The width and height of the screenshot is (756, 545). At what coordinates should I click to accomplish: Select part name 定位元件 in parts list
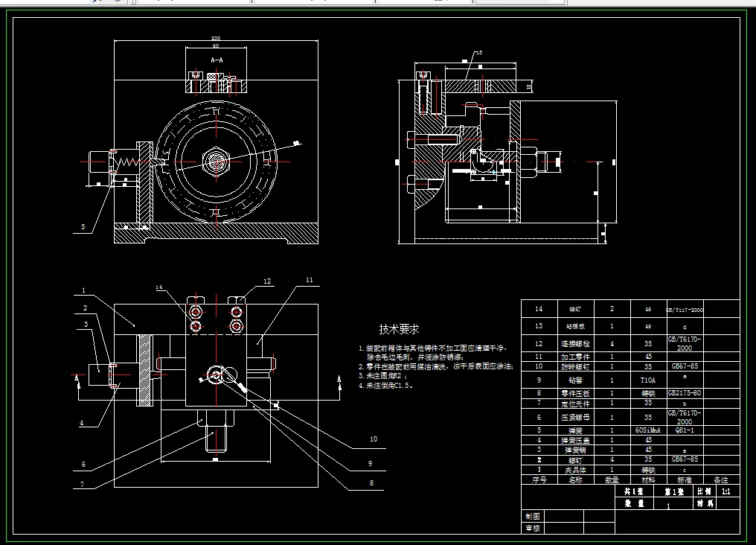(575, 404)
